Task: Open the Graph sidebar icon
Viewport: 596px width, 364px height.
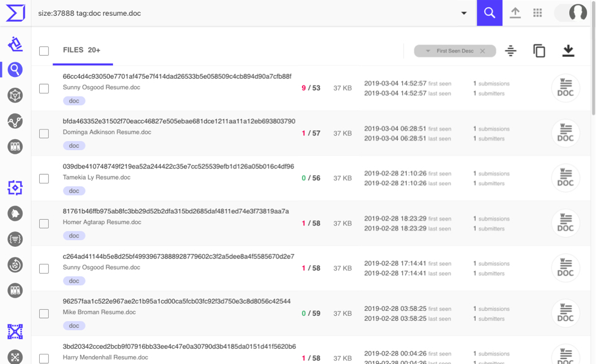Action: tap(15, 121)
